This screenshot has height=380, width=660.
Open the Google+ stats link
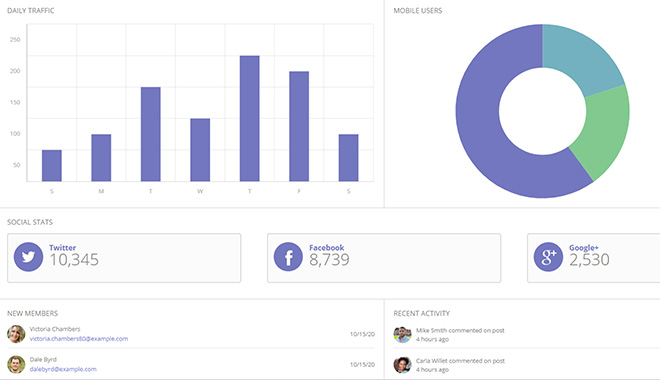pyautogui.click(x=584, y=247)
